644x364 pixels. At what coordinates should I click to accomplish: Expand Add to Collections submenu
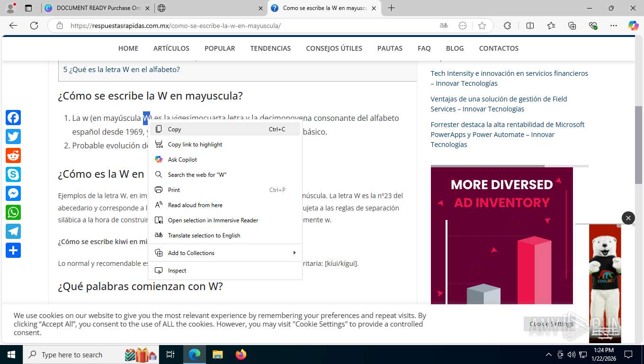(225, 253)
